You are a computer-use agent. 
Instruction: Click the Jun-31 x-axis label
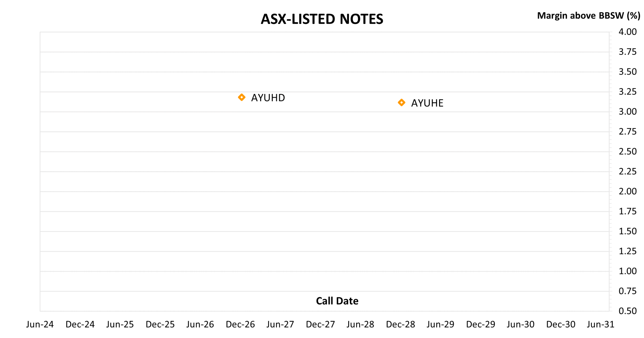[x=600, y=324]
